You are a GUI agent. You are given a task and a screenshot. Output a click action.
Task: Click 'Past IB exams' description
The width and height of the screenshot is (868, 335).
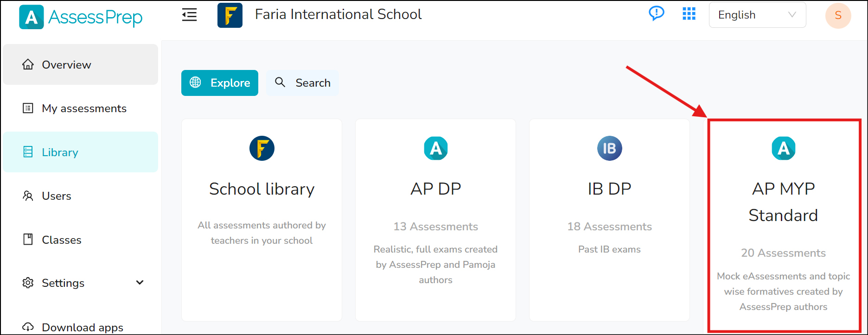pos(609,249)
